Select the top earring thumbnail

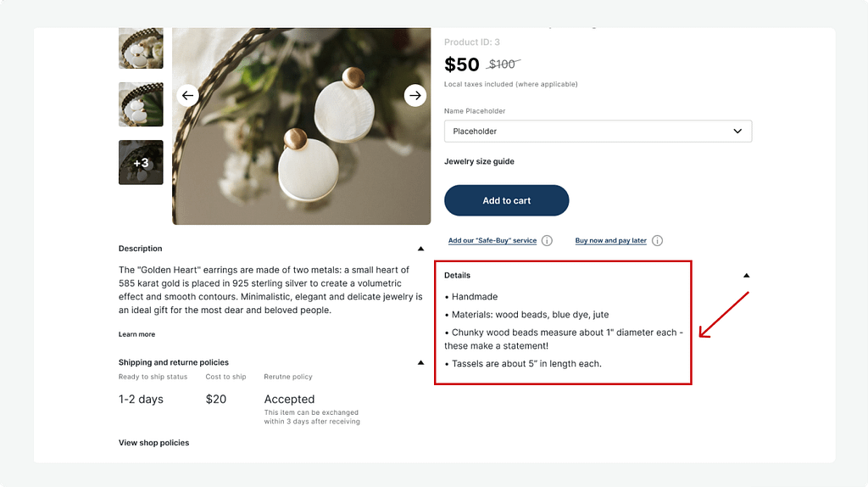[141, 47]
